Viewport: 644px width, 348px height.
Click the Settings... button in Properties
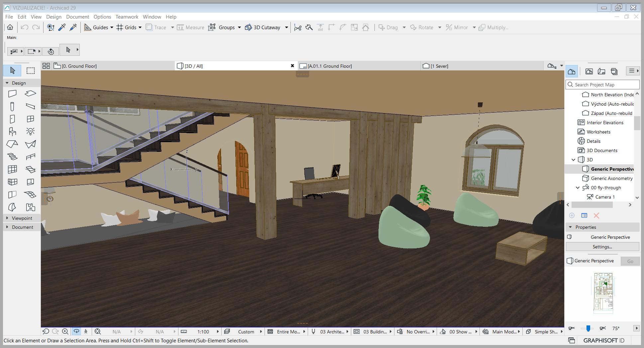pos(602,247)
